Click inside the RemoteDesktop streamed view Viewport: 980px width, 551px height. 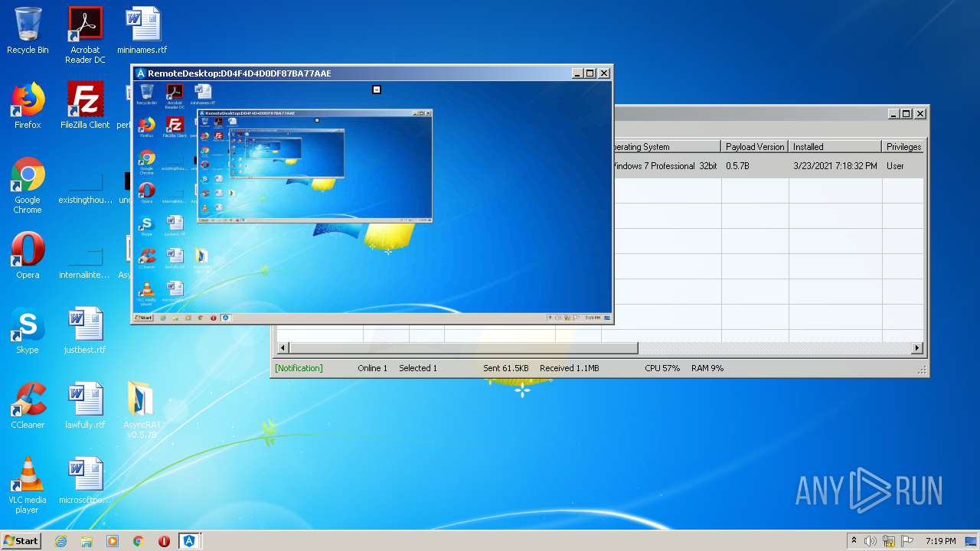point(372,202)
